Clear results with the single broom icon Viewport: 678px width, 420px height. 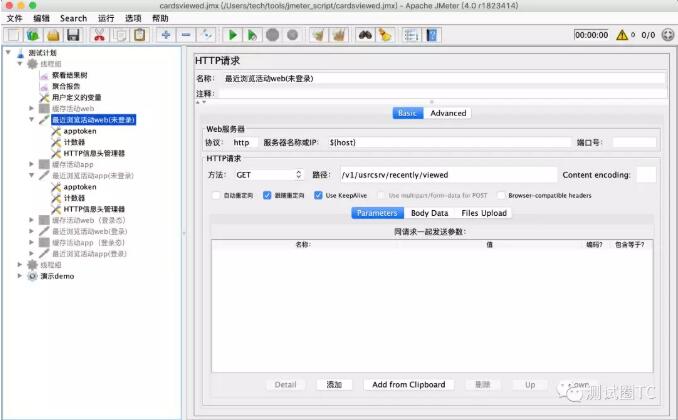click(x=318, y=35)
